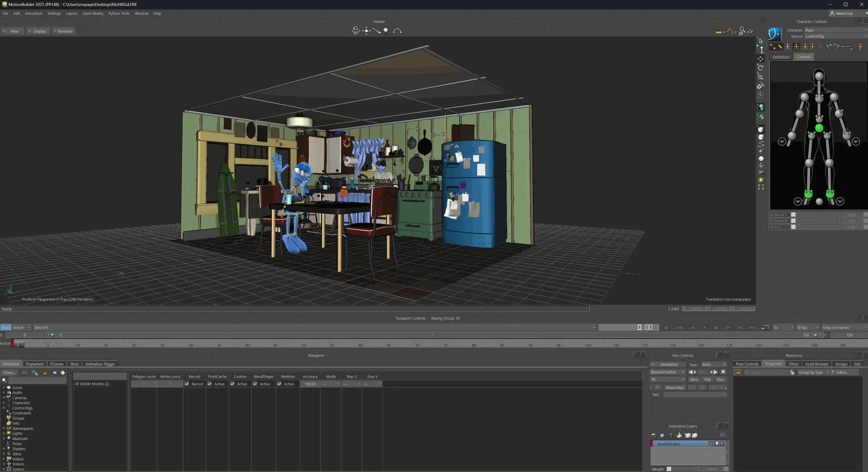Viewport: 868px width, 472px height.
Task: Click the stick figure stance pose icon
Action: click(x=788, y=47)
